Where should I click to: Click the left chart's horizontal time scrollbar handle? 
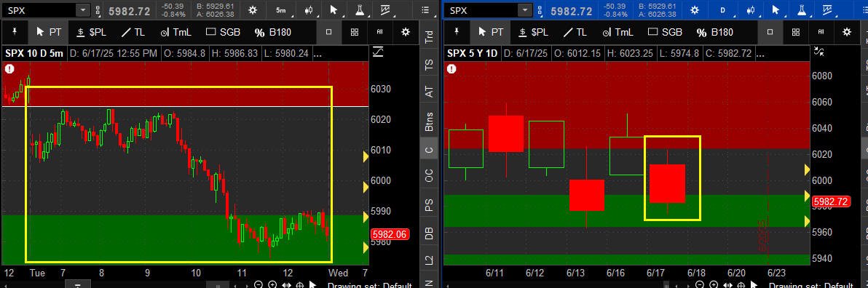tap(79, 284)
